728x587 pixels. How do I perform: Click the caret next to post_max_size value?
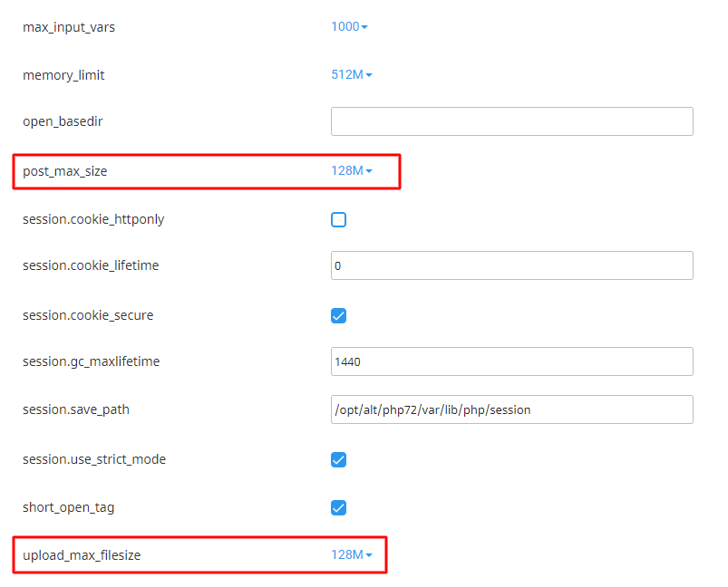click(370, 170)
